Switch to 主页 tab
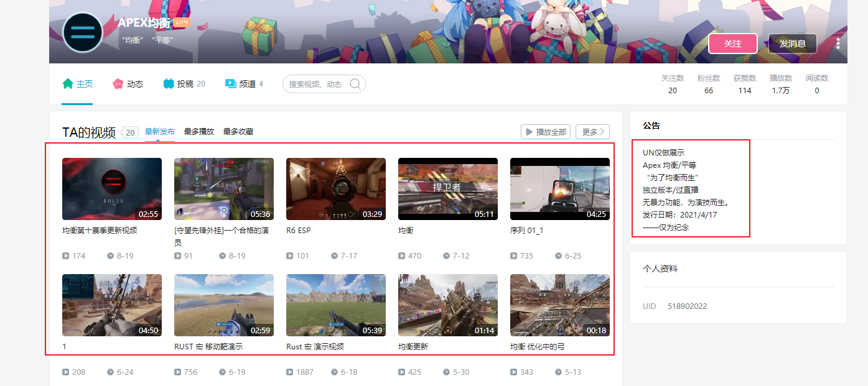 (x=78, y=84)
